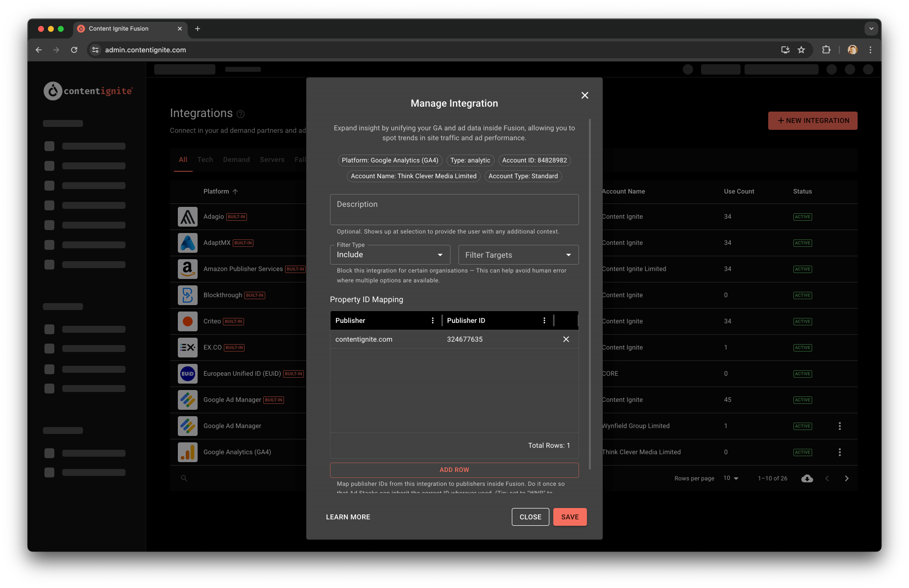Viewport: 909px width, 588px height.
Task: Click the EX.CO integration logo
Action: (188, 348)
